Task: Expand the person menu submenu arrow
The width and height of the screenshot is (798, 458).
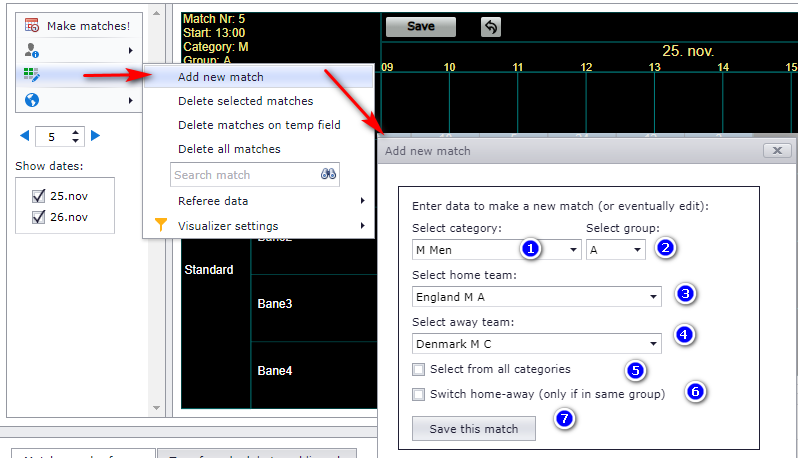Action: [131, 50]
